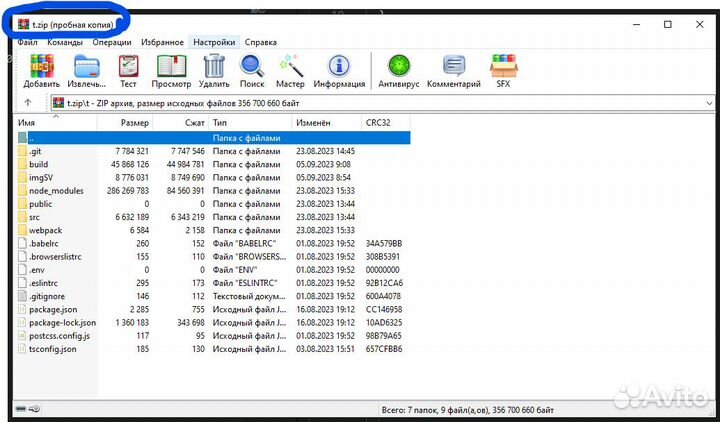Image resolution: width=720 pixels, height=422 pixels.
Task: Open the Операции menu
Action: (112, 42)
